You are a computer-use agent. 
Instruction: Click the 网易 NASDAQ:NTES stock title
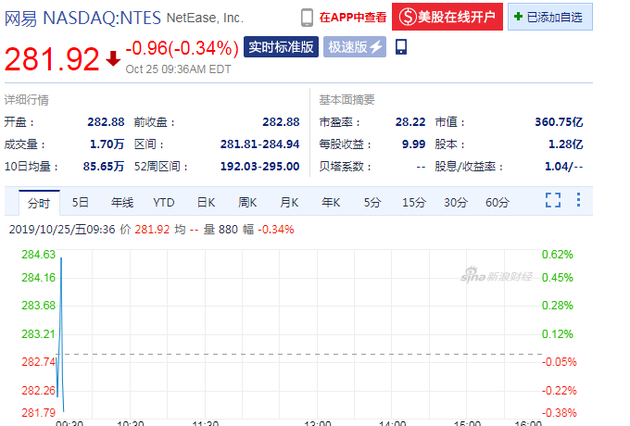[82, 18]
